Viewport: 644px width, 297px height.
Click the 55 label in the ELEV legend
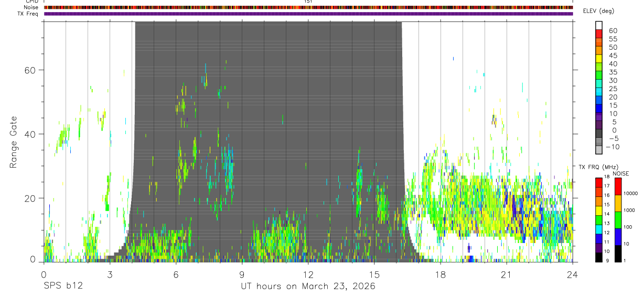(x=613, y=39)
